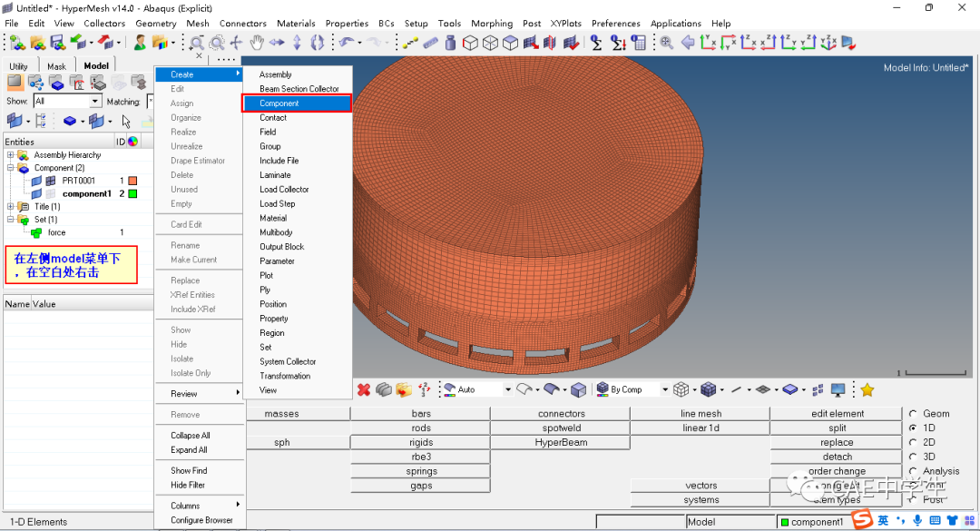Select the Analysis page radio button
This screenshot has height=531, width=980.
(x=913, y=471)
